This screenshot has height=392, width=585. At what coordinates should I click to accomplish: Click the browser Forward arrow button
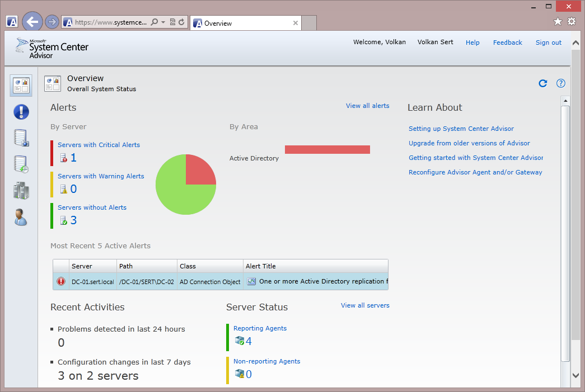[52, 22]
